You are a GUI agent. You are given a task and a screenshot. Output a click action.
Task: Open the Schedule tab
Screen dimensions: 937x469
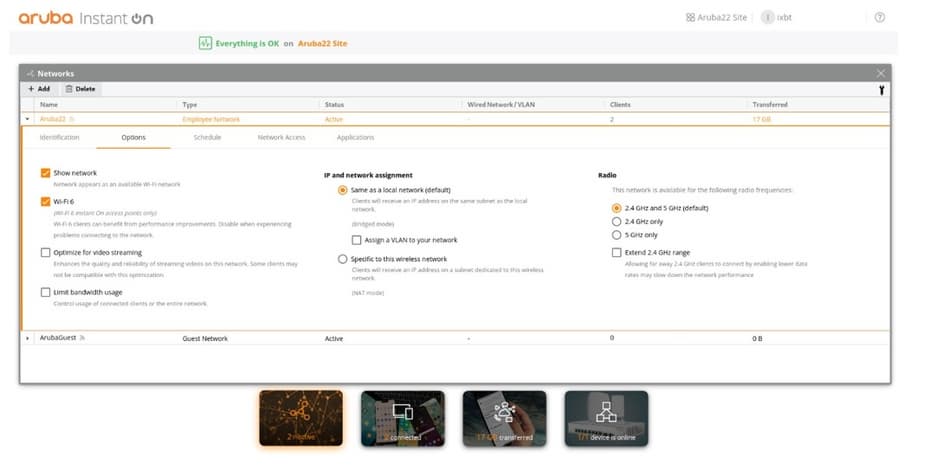pos(207,137)
